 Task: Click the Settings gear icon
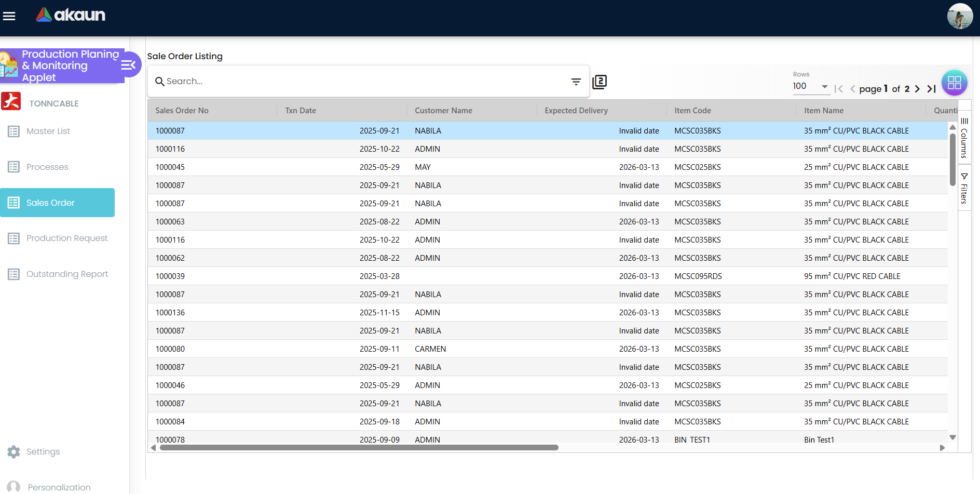click(13, 451)
